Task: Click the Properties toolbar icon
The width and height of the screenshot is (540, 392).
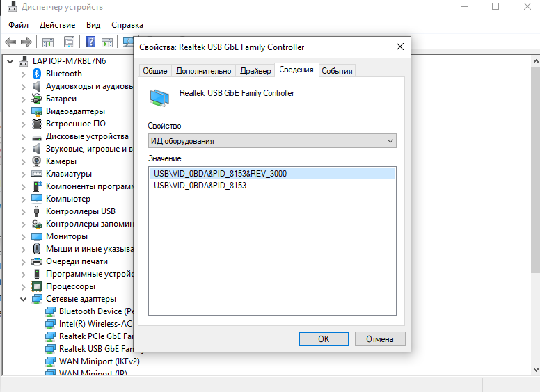Action: pyautogui.click(x=70, y=42)
